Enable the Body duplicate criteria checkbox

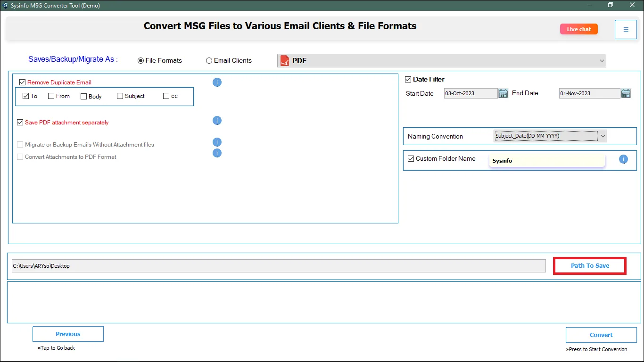83,97
